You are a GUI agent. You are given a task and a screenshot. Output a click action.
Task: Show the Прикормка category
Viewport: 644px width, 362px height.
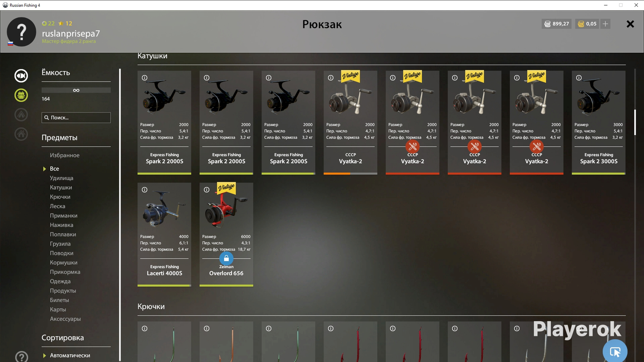point(65,272)
